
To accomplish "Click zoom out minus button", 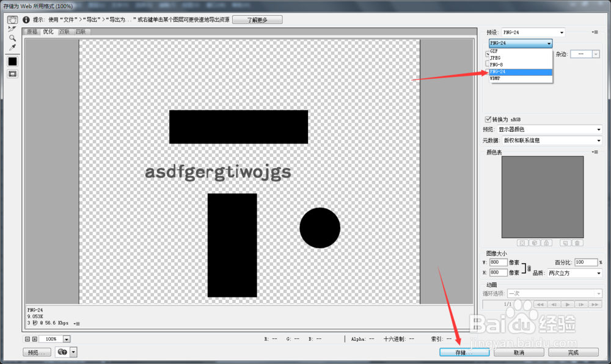I will (x=27, y=339).
